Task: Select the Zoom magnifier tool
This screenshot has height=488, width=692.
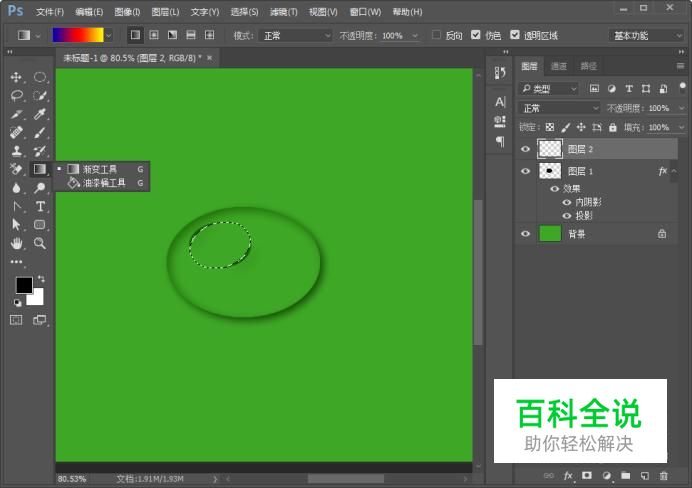Action: pyautogui.click(x=40, y=243)
